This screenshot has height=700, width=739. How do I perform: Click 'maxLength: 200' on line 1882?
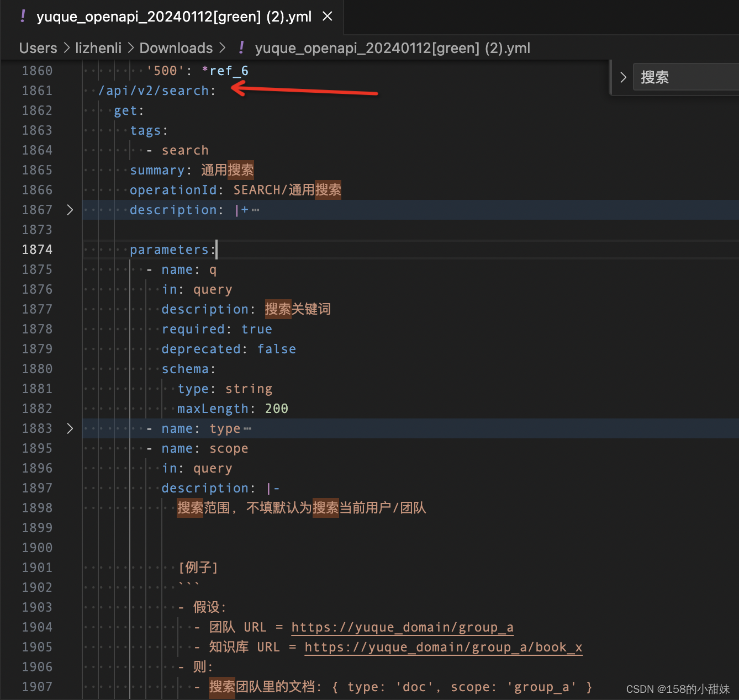click(233, 409)
